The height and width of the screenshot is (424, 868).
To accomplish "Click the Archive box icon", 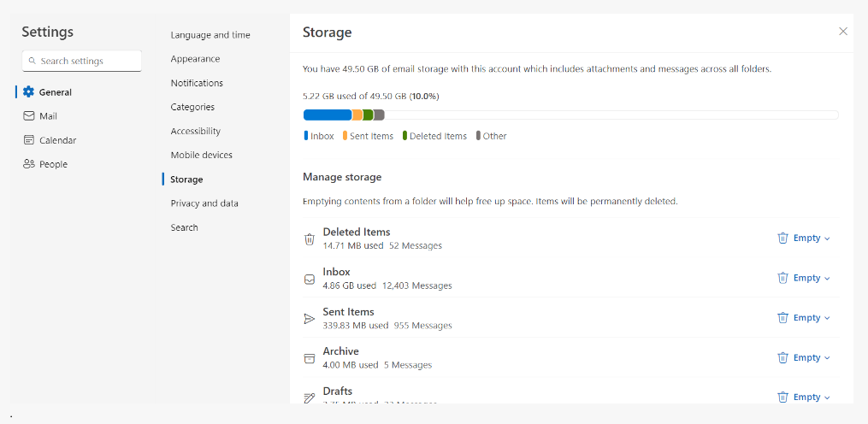I will 310,358.
